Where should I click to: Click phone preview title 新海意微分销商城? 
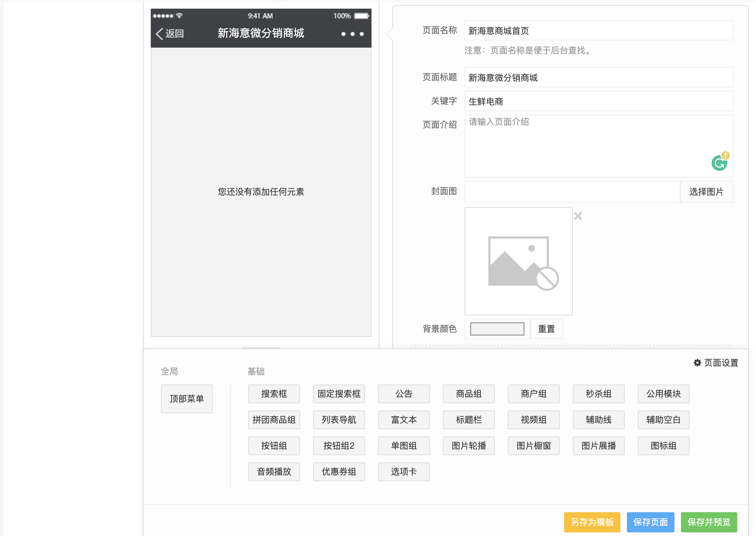tap(261, 33)
